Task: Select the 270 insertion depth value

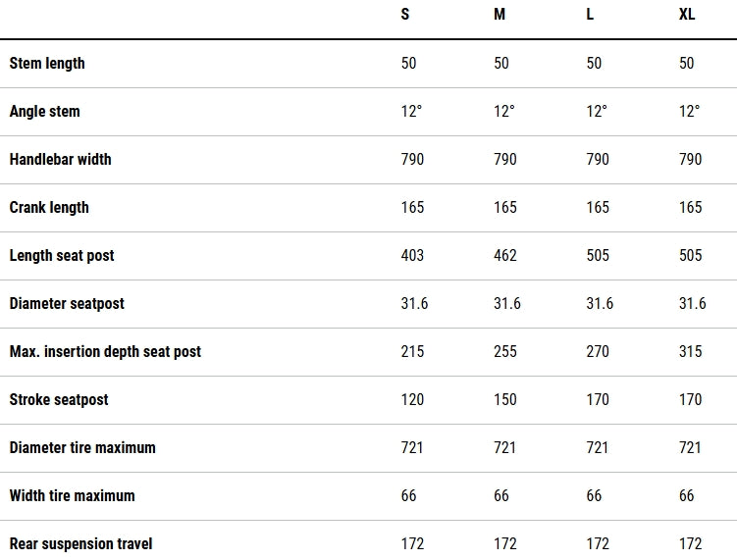Action: 598,351
